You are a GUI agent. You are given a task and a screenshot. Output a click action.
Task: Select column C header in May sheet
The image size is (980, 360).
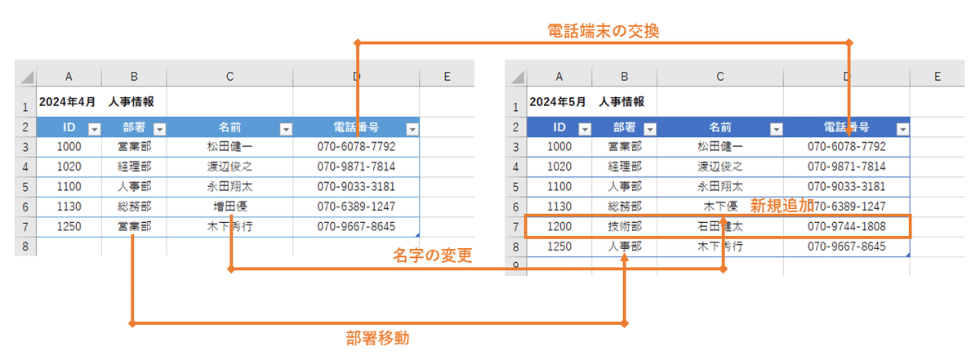click(x=720, y=77)
